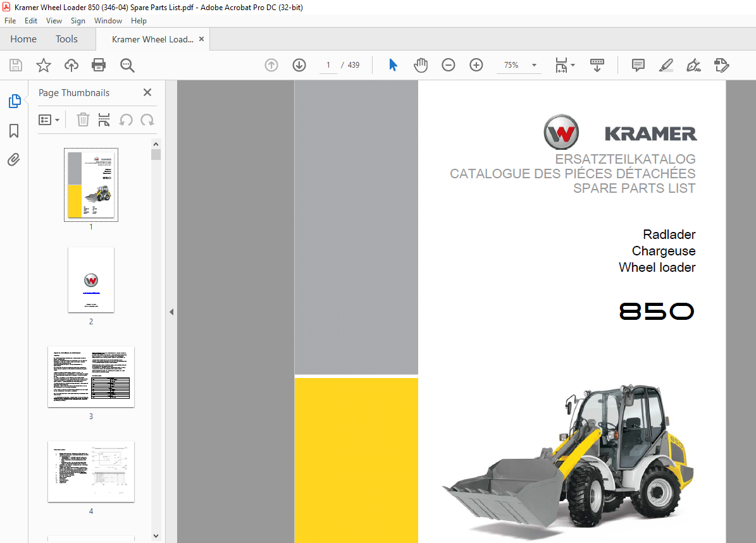Image resolution: width=756 pixels, height=543 pixels.
Task: Open the Help menu
Action: (139, 21)
